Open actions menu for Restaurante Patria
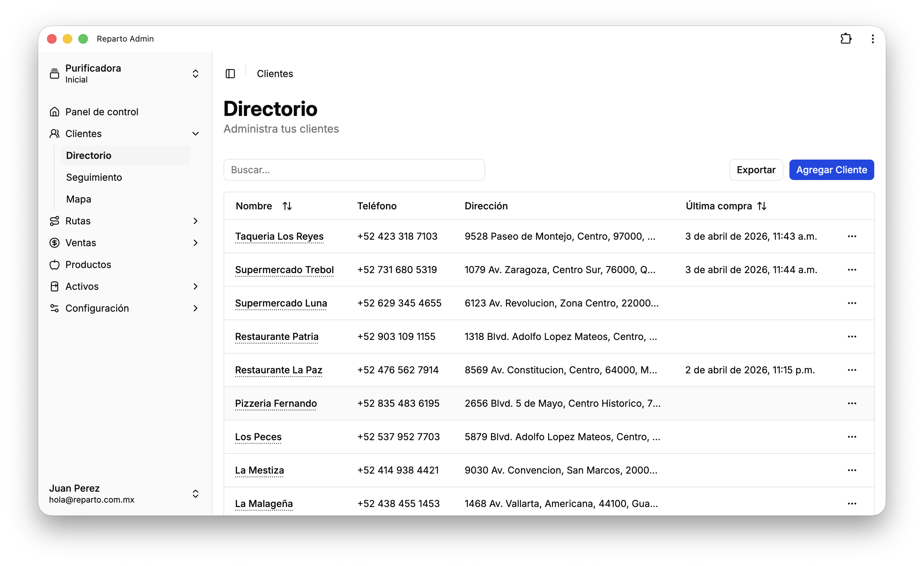This screenshot has width=924, height=566. pos(852,337)
